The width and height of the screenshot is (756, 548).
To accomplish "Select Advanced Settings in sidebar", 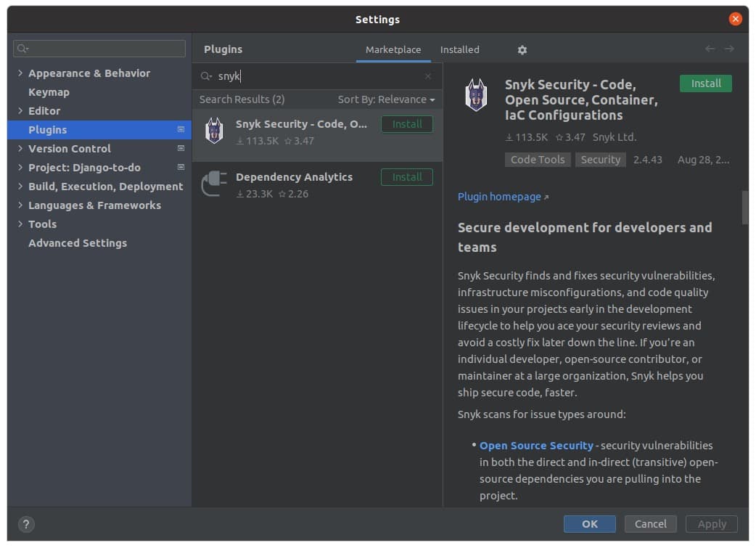I will (x=78, y=243).
